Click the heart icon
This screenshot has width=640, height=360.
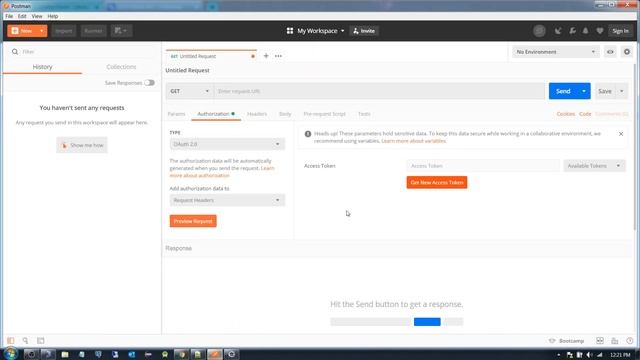coord(600,31)
